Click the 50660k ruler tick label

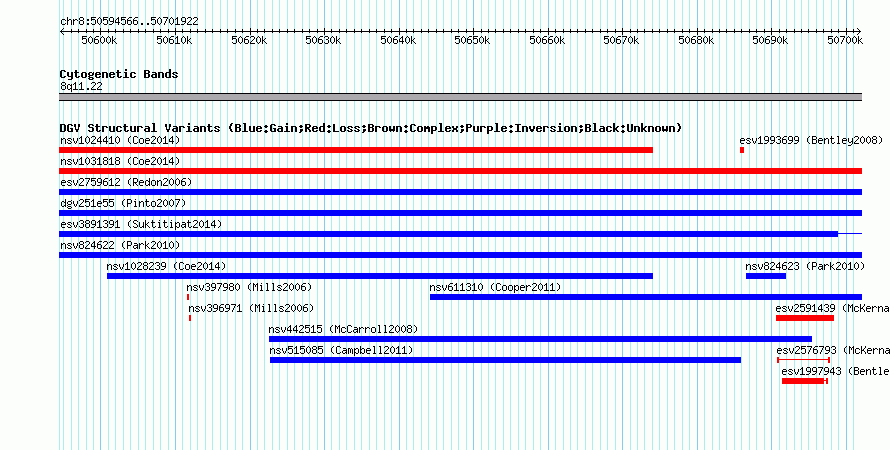pos(548,40)
